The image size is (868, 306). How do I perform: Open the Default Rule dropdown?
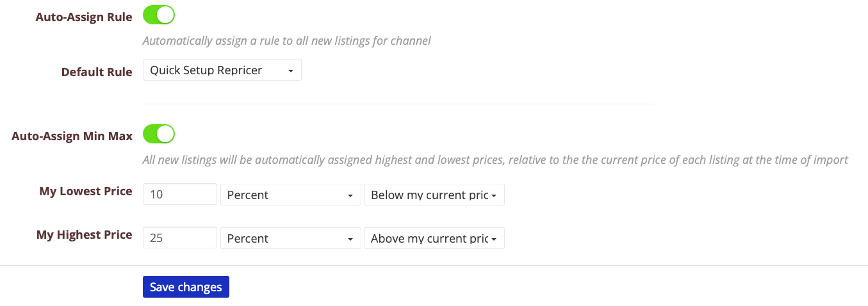(x=222, y=70)
